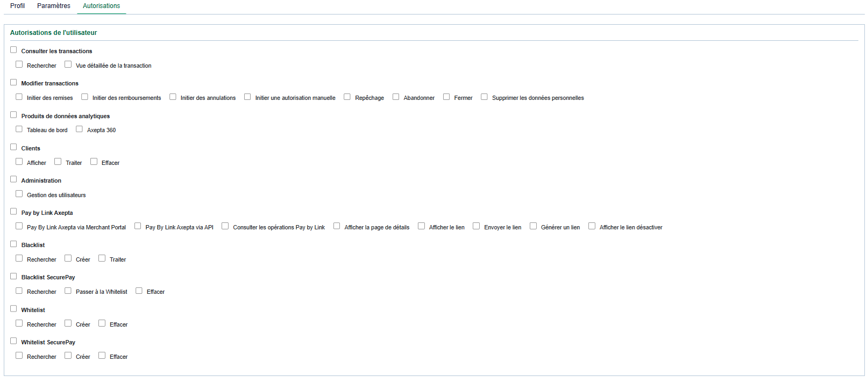
Task: Check the Tableau de bord option
Action: pyautogui.click(x=19, y=129)
